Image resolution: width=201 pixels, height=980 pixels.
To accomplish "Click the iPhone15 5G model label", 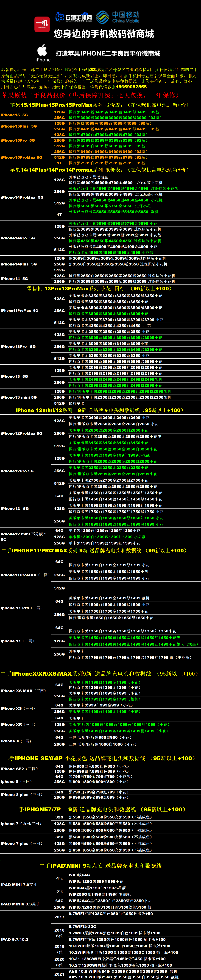I will [14, 115].
